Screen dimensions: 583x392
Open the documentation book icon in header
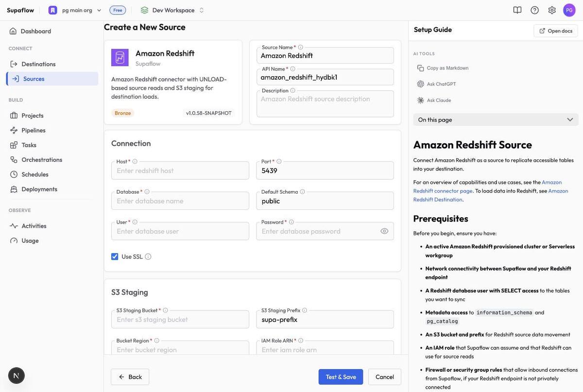(517, 10)
